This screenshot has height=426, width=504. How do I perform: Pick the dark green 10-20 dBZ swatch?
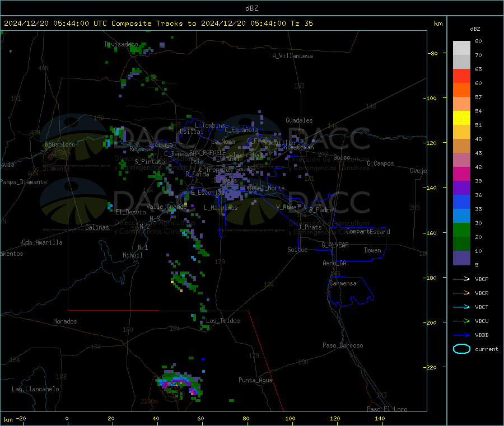pyautogui.click(x=461, y=244)
